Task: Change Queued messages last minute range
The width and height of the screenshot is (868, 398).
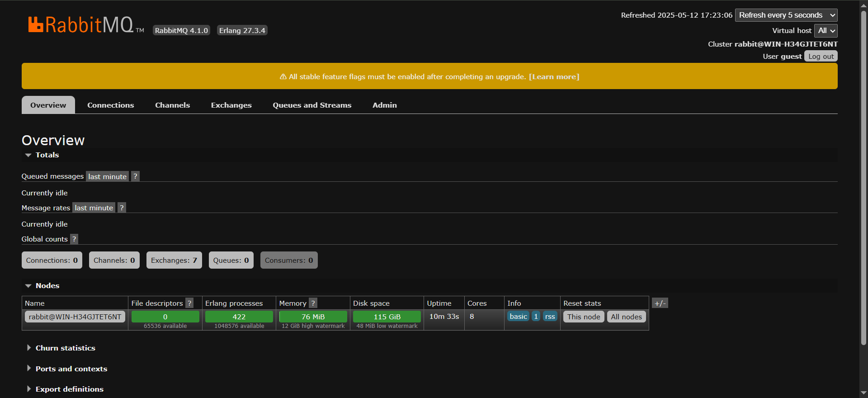Action: 108,176
